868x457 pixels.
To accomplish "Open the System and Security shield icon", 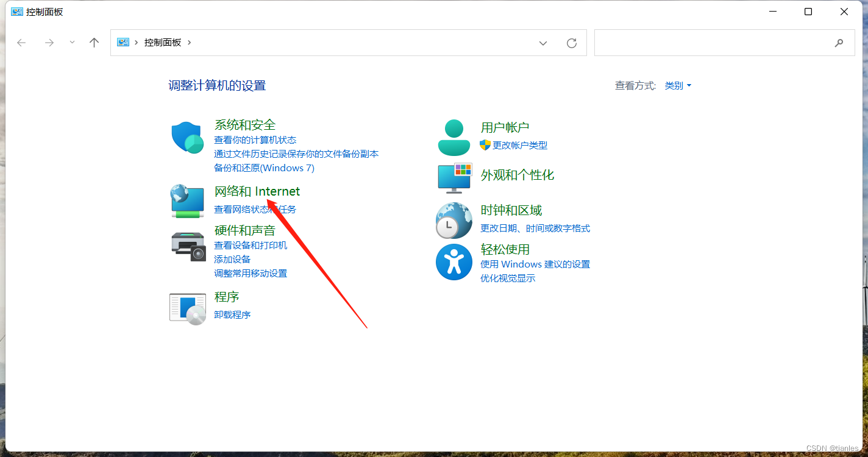I will click(187, 137).
